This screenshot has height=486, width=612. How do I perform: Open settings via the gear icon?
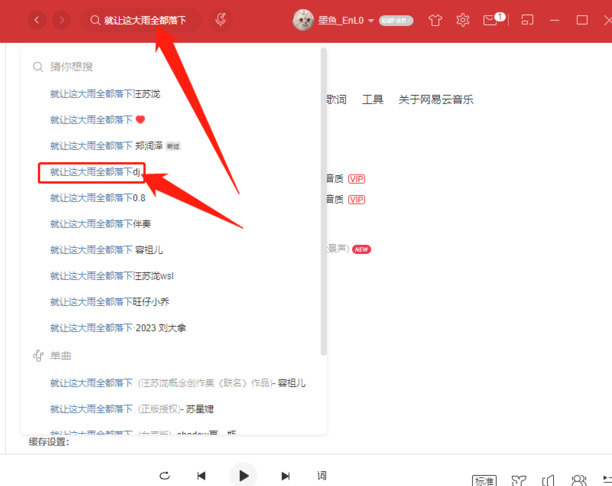[463, 20]
